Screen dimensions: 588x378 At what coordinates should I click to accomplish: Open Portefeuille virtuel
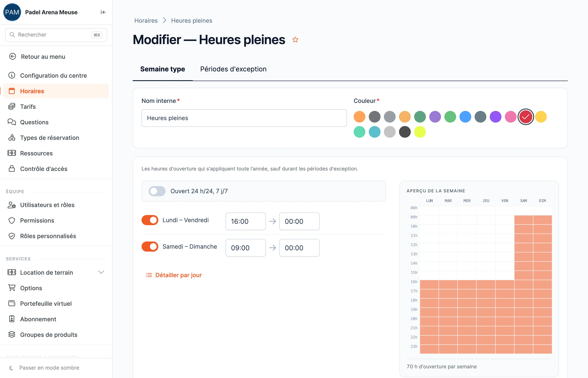coord(56,304)
